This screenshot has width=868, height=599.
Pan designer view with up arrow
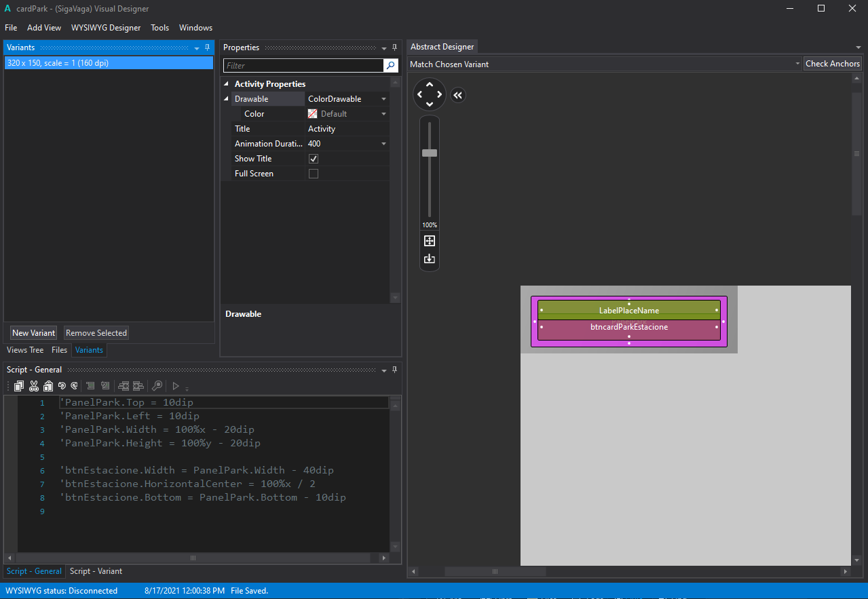click(x=430, y=85)
